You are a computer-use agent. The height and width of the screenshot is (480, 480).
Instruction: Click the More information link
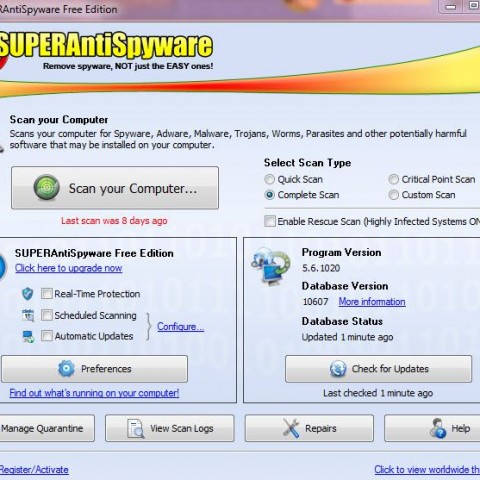pyautogui.click(x=372, y=302)
